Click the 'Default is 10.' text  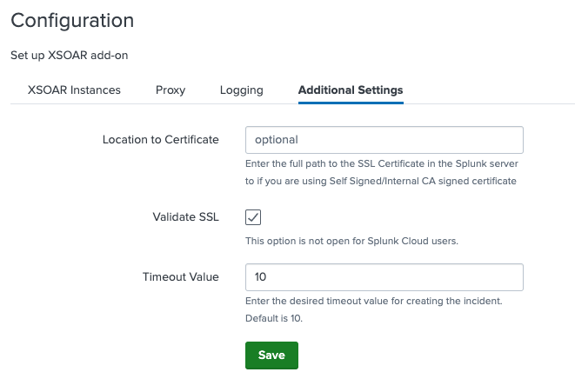274,318
